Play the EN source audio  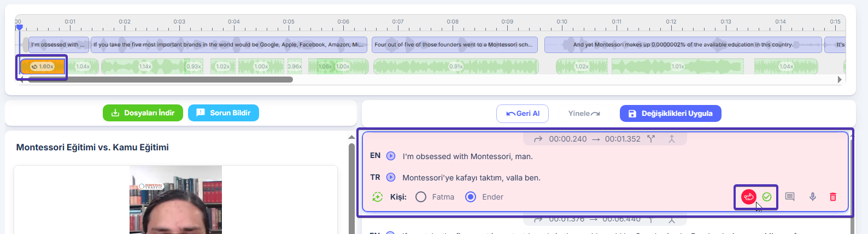click(x=391, y=156)
